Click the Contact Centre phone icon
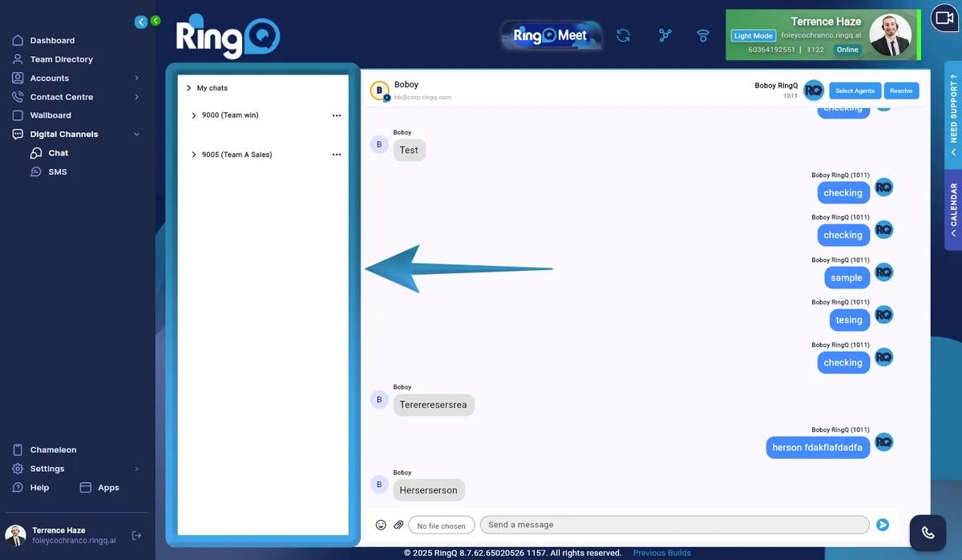 click(18, 97)
